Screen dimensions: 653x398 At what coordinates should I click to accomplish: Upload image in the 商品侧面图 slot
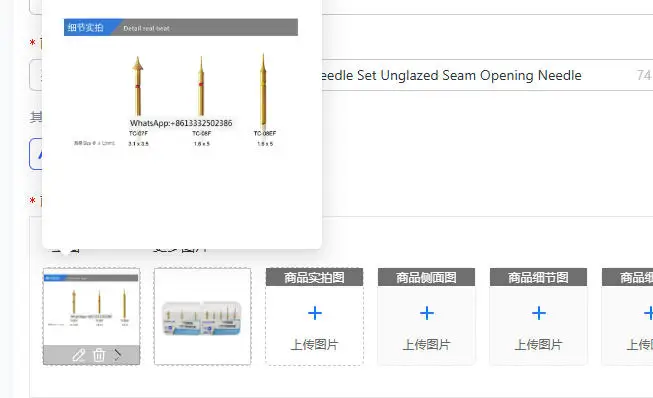426,317
